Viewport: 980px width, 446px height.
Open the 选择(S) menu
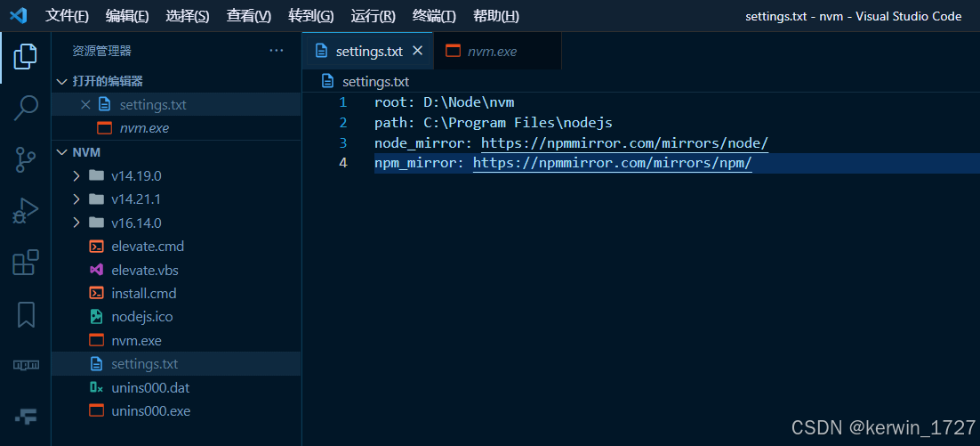coord(188,16)
